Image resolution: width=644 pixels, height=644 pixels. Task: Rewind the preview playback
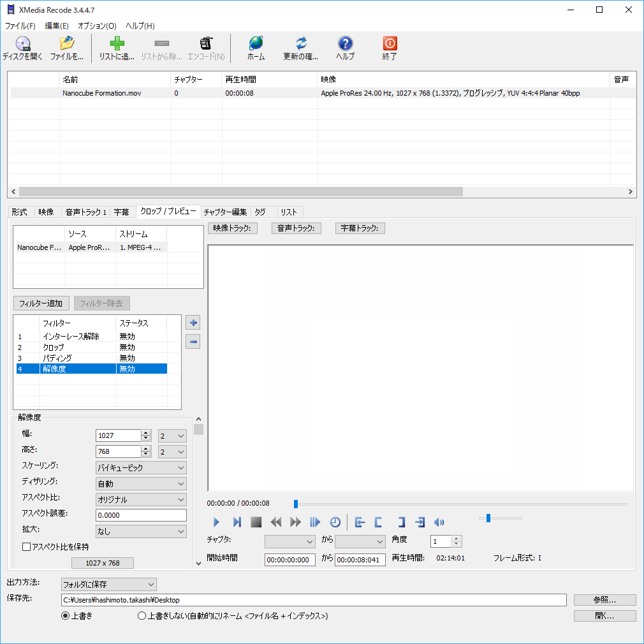coord(276,522)
